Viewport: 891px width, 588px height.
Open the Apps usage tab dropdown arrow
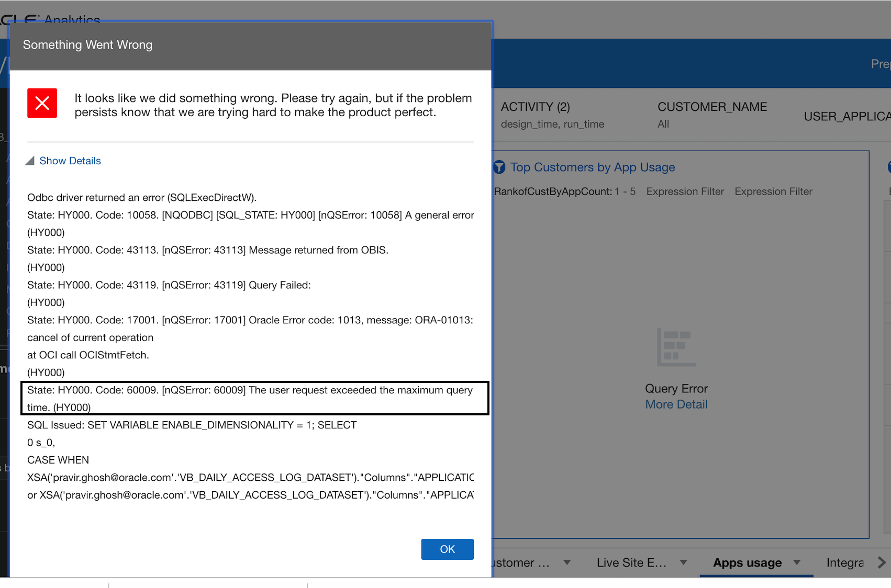(797, 562)
